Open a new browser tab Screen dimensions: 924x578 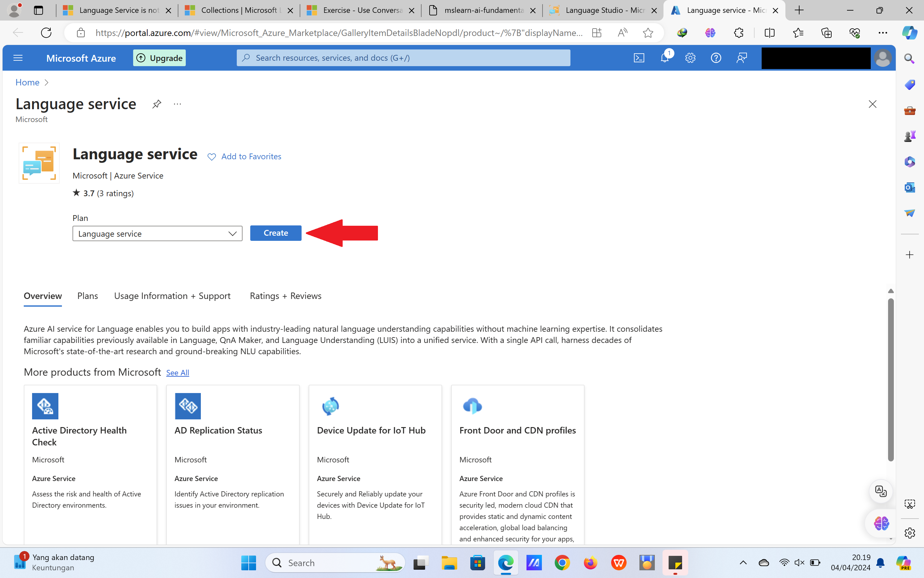click(x=799, y=10)
